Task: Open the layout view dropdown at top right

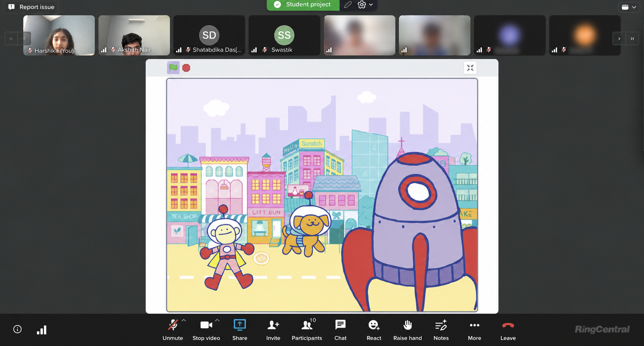Action: coord(629,7)
